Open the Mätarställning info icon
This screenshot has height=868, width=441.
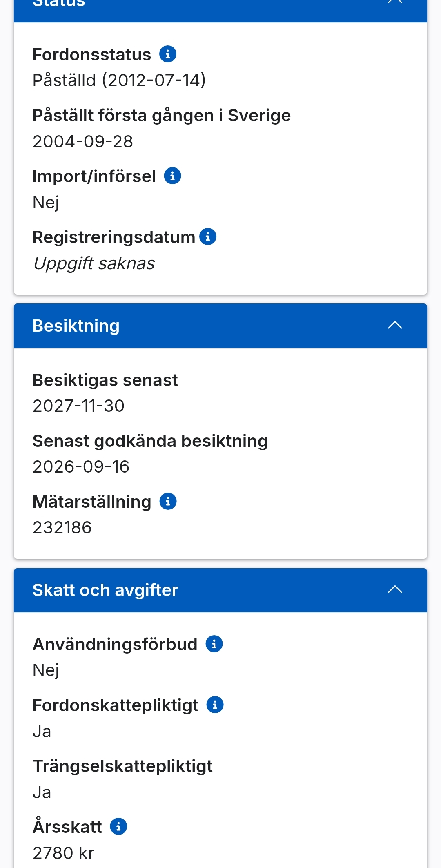168,501
